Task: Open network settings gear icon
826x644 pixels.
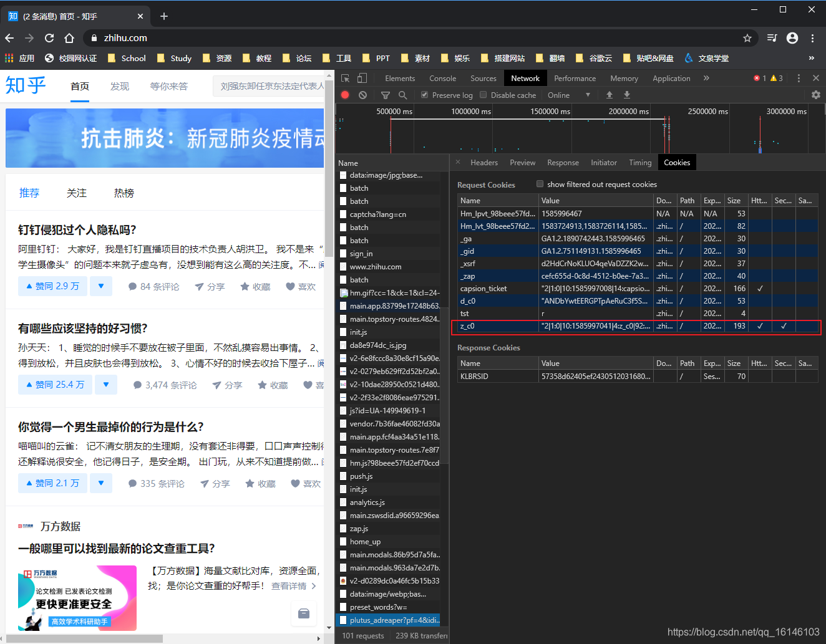Action: (x=815, y=95)
